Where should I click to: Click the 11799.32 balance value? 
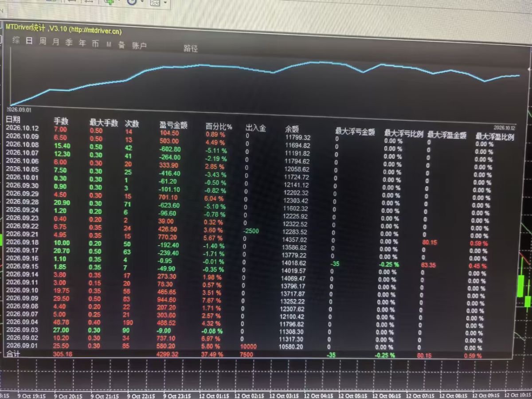click(x=298, y=138)
